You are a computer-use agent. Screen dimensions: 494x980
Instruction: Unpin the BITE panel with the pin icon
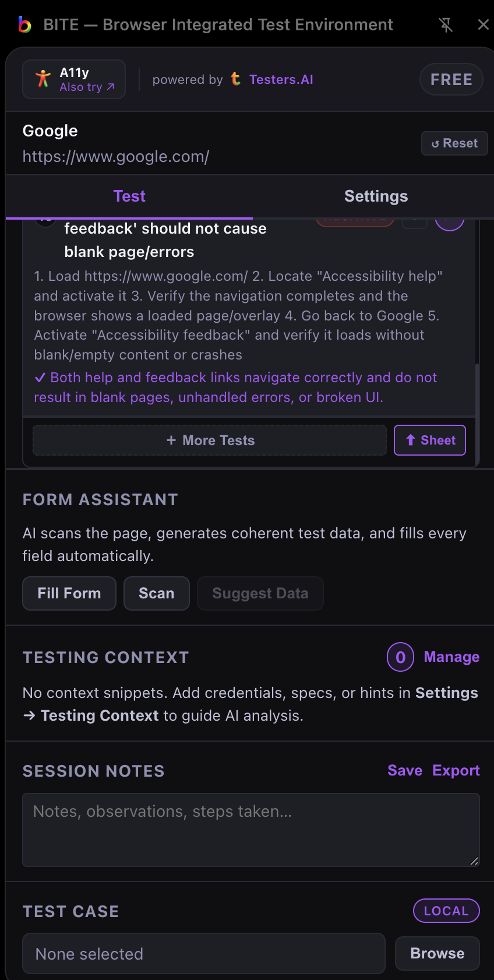(x=446, y=24)
